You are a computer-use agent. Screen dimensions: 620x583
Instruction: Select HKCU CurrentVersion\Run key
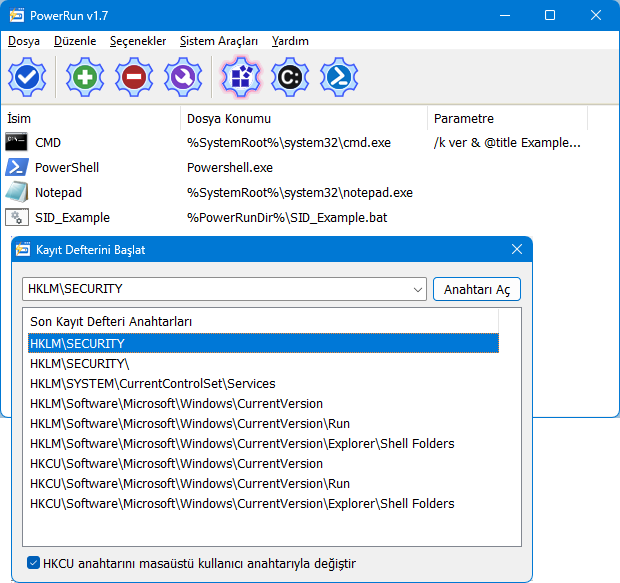pyautogui.click(x=263, y=483)
